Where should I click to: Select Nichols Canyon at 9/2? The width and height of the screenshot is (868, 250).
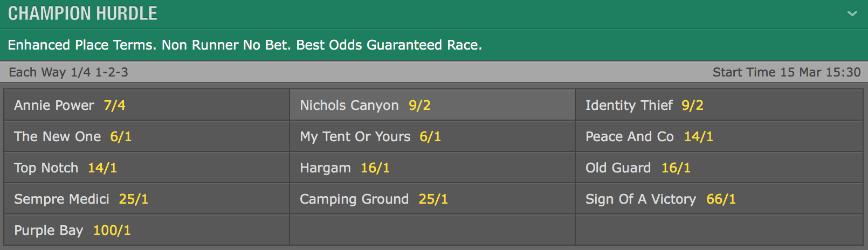pyautogui.click(x=432, y=105)
